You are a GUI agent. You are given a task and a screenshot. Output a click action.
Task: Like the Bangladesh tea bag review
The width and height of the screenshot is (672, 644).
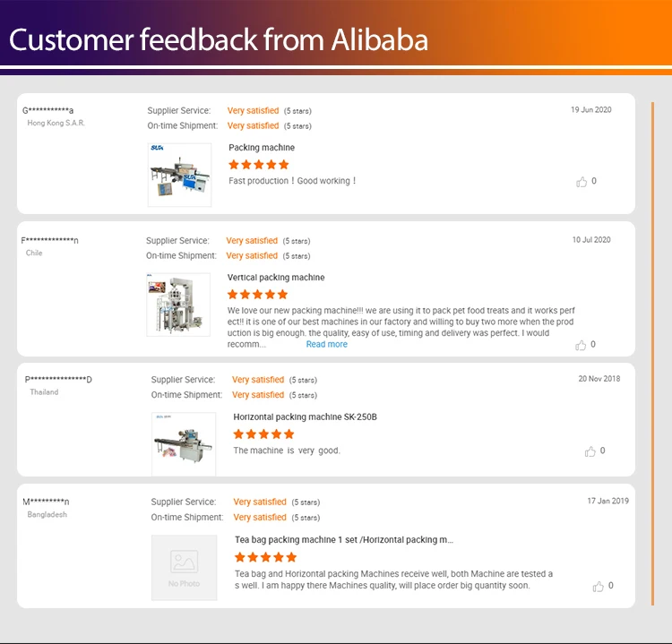599,587
